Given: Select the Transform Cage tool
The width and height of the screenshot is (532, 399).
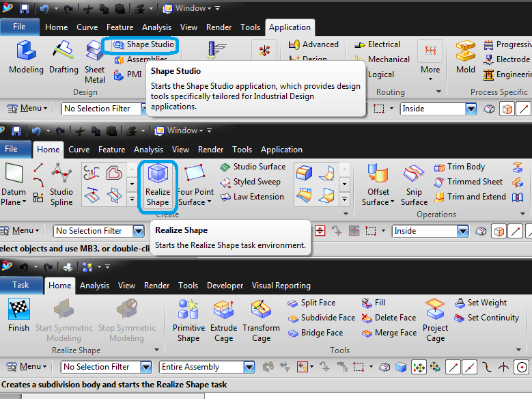Looking at the screenshot, I should tap(262, 320).
